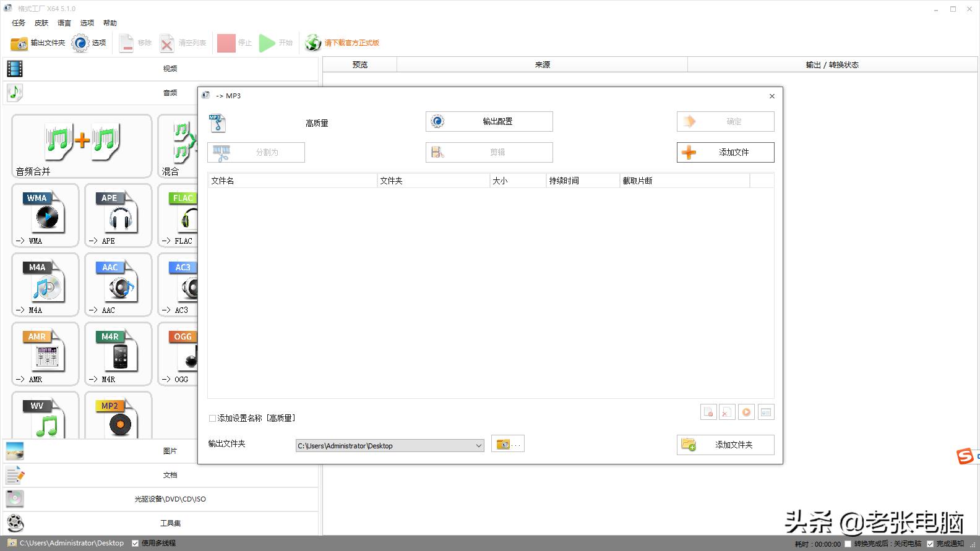Screen dimensions: 980x551
Task: Open the 请下载官方正式版 download link
Action: pos(351,43)
